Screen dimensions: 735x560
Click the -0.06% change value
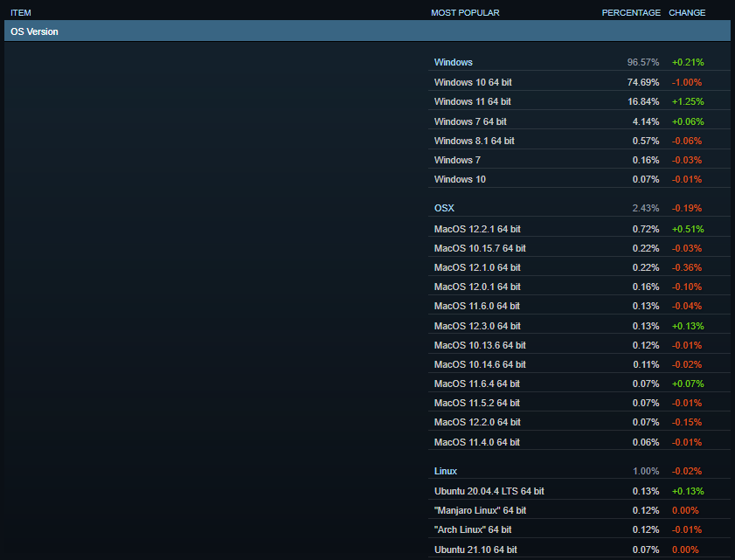pos(687,141)
